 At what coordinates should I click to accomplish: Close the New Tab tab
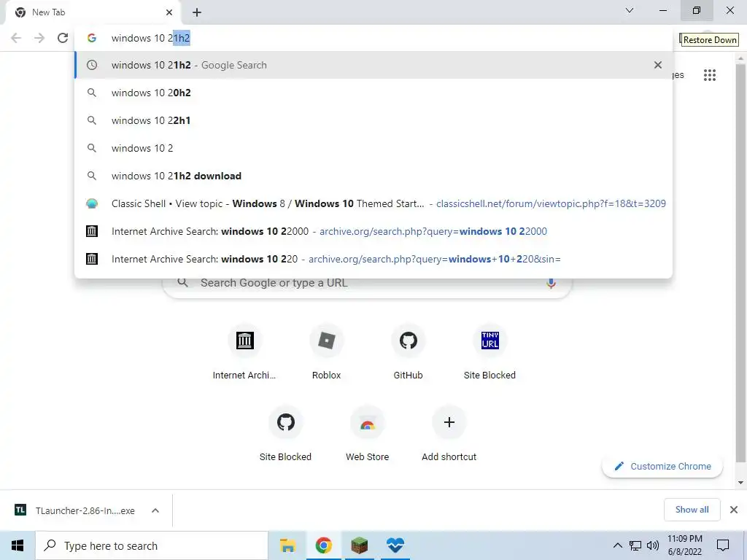tap(169, 12)
